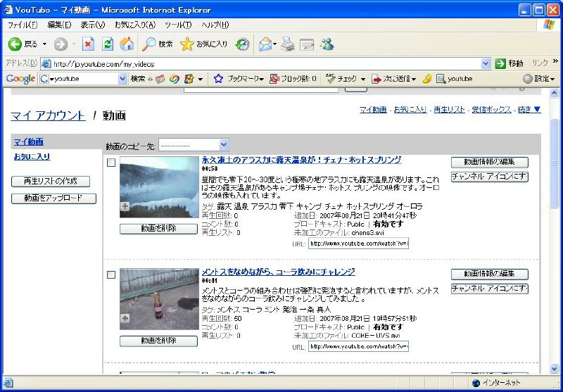Open the マイ アカウント link
The image size is (563, 392).
pyautogui.click(x=48, y=116)
